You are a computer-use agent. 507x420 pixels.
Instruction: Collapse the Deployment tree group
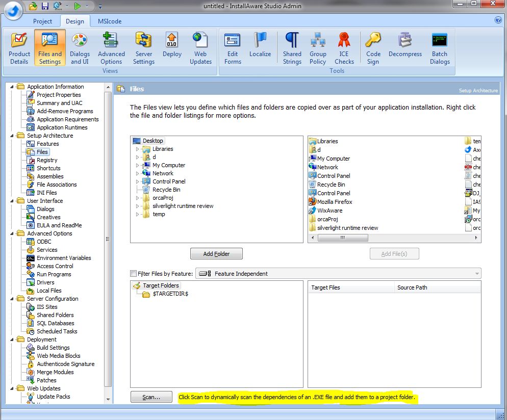pyautogui.click(x=12, y=339)
